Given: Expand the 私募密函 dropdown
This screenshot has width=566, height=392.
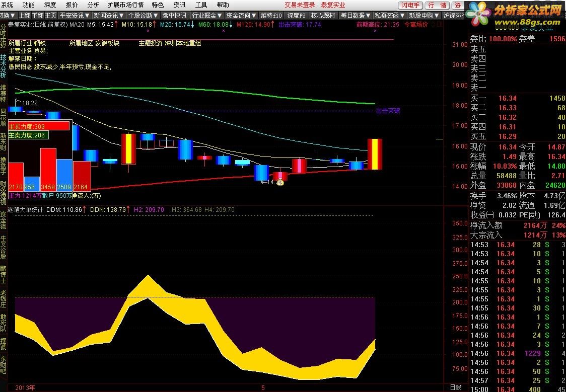Looking at the screenshot, I should coord(389,16).
